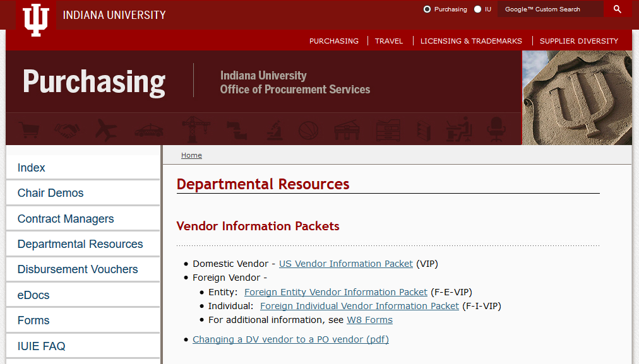Select Chair Demos in the sidebar
Screen dimensions: 639x364
click(x=51, y=193)
